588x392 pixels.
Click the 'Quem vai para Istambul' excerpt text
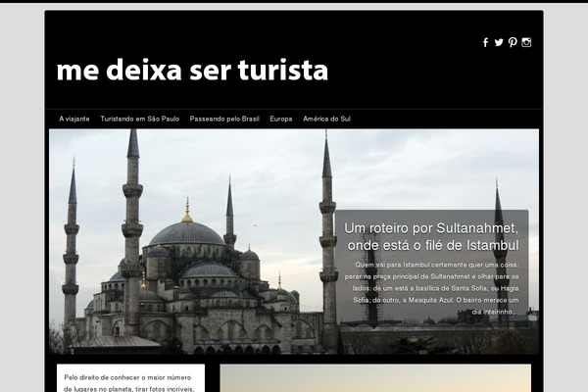pos(432,288)
